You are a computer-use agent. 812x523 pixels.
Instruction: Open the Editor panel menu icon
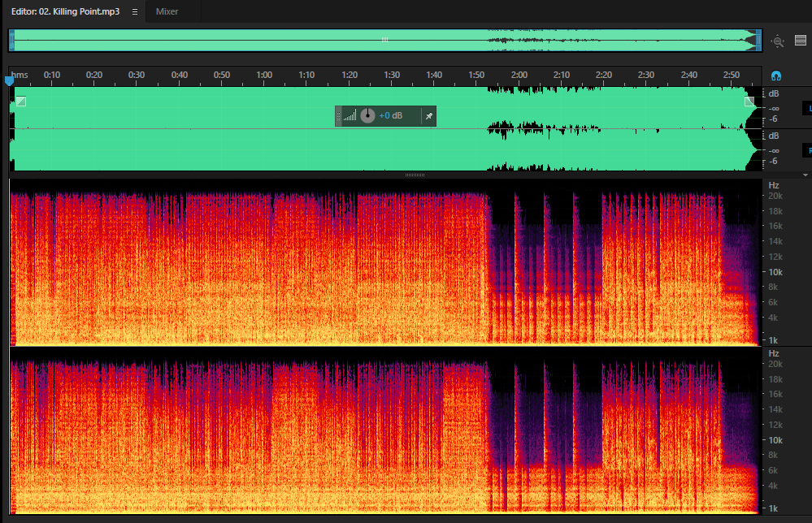[135, 12]
